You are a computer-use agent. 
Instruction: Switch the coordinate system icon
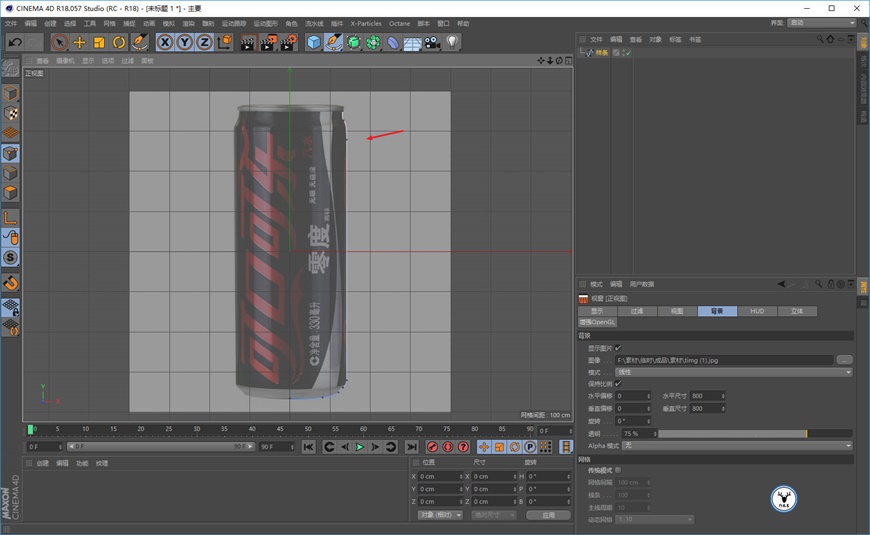225,42
